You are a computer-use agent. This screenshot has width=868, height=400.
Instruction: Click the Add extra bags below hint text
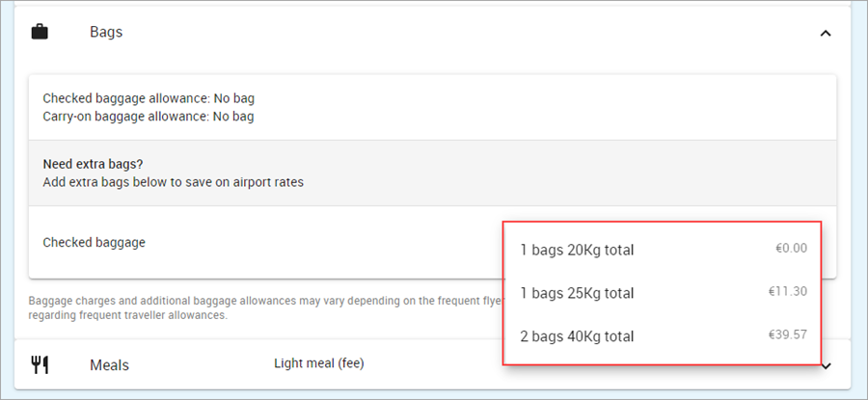pos(174,182)
